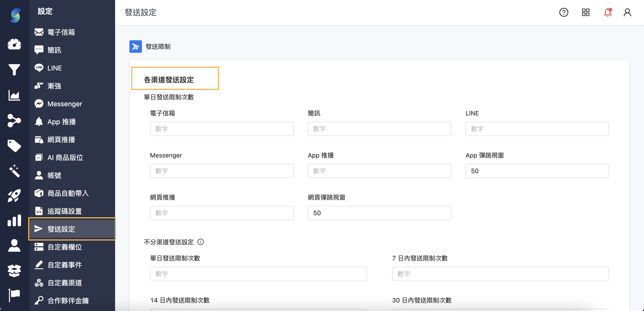Click the price tag icon in left rail
644x311 pixels.
14,146
